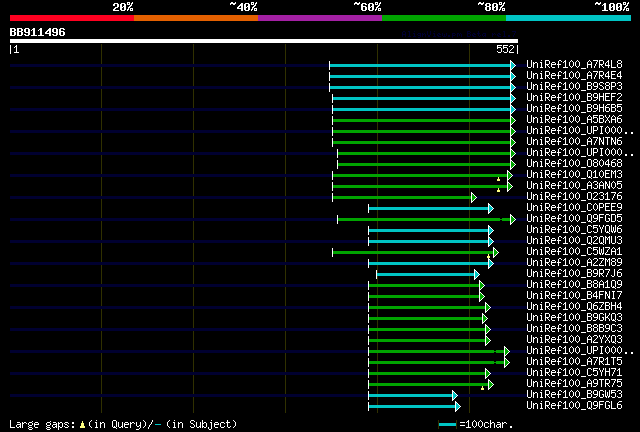Click the orange ~40% identity legend segment
The height and width of the screenshot is (432, 640).
(x=196, y=18)
